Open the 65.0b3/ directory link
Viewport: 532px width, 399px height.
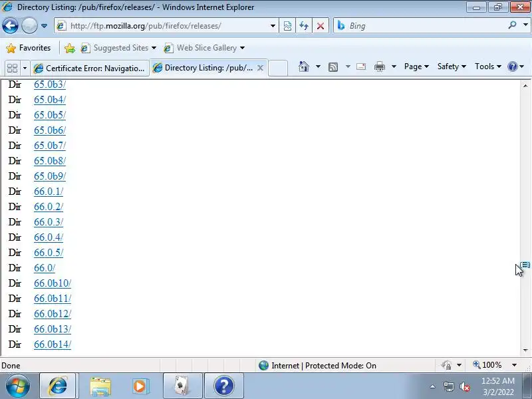[x=49, y=84]
